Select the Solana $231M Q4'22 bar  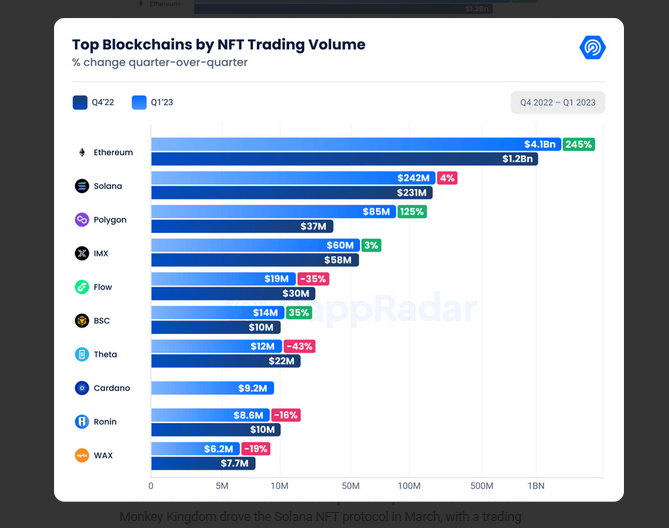(291, 193)
